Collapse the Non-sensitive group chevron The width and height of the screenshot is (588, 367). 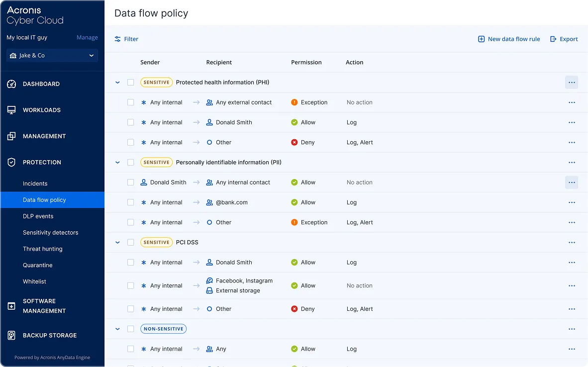click(x=117, y=329)
